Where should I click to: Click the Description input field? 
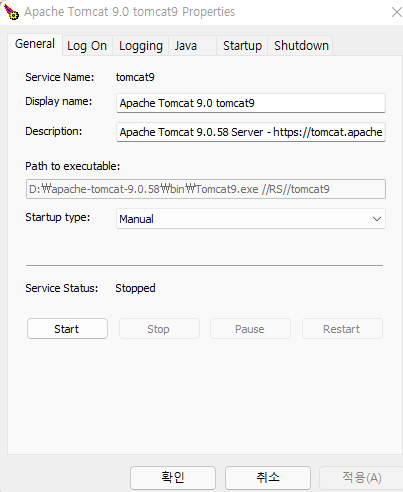pyautogui.click(x=251, y=132)
